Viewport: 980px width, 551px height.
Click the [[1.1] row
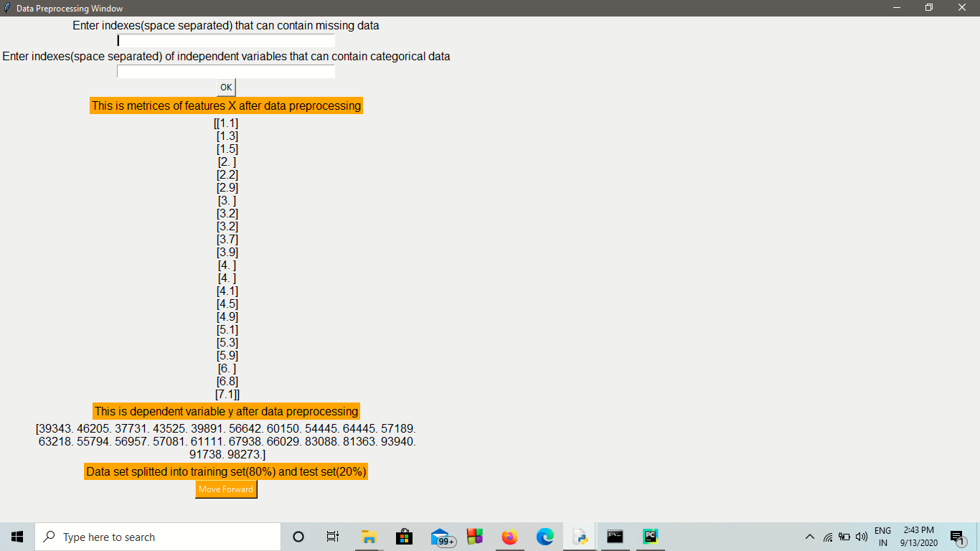tap(226, 123)
